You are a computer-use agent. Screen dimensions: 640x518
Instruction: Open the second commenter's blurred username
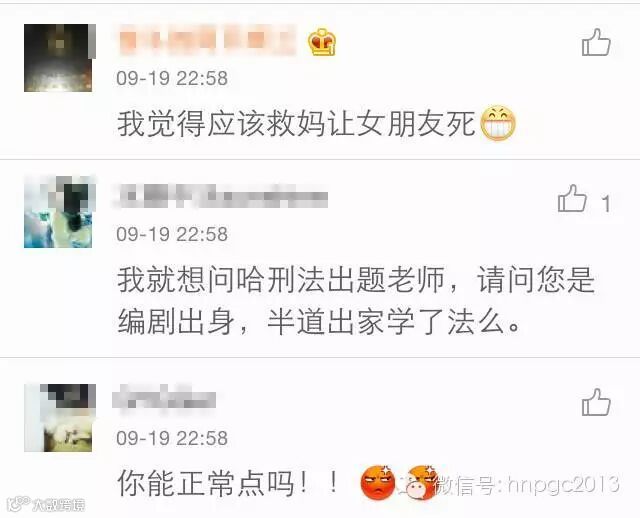pyautogui.click(x=220, y=196)
